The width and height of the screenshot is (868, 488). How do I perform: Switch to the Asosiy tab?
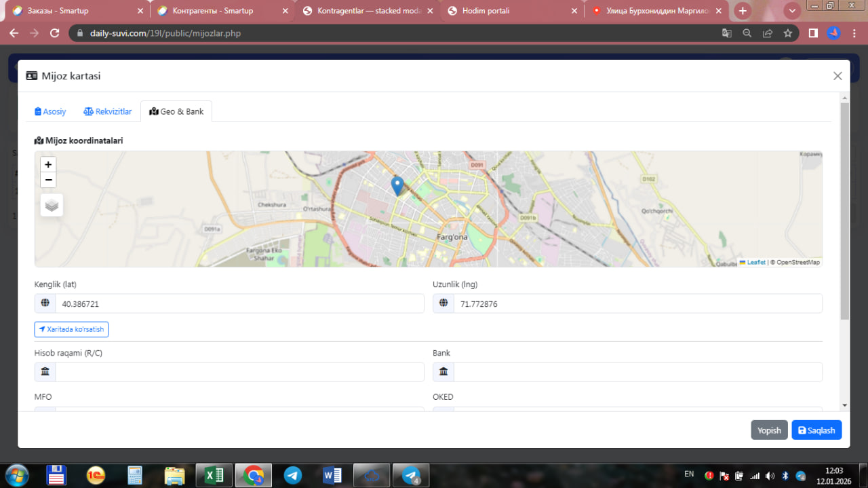click(50, 111)
